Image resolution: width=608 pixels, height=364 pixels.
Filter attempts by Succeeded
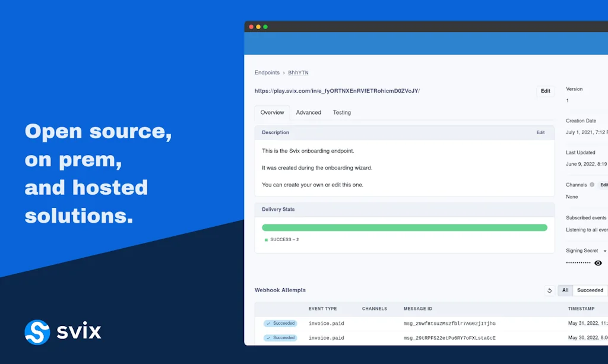pos(590,290)
